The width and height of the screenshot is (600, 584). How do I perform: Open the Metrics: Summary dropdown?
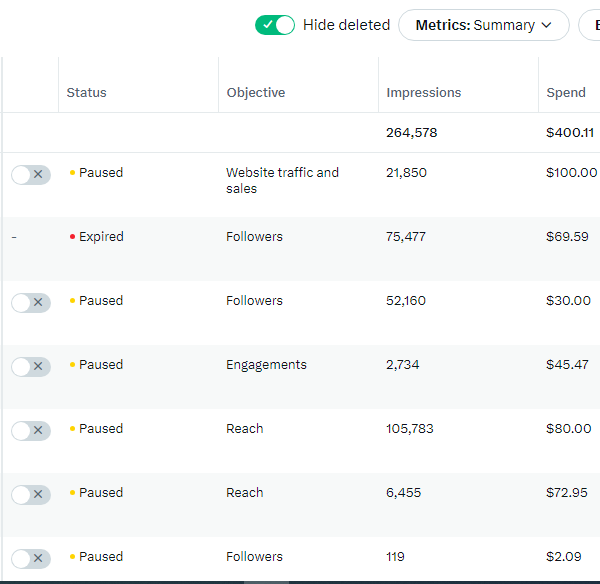pos(484,25)
